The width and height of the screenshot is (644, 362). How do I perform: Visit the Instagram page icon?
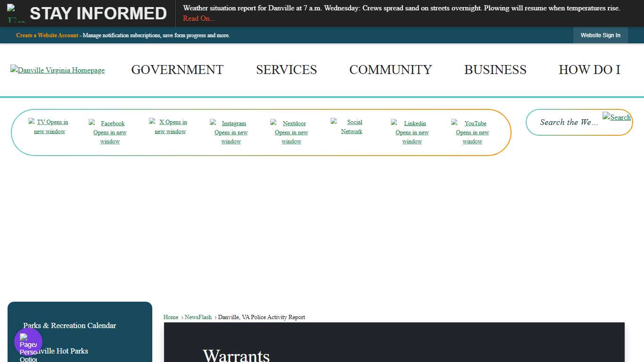click(x=231, y=132)
